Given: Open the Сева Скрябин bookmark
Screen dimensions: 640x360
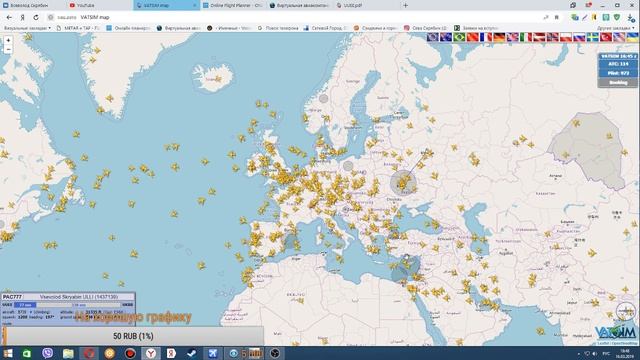Looking at the screenshot, I should click(425, 28).
